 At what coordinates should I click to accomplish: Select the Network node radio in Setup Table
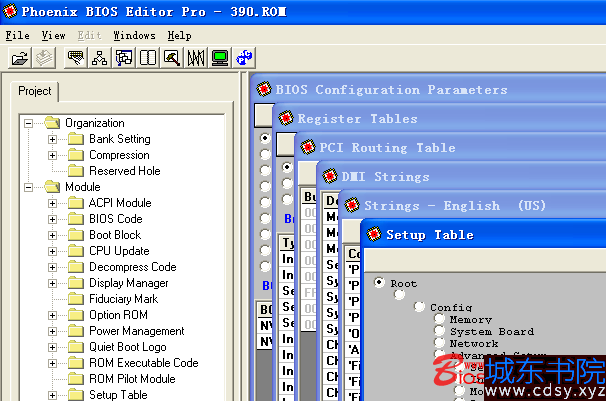[439, 343]
